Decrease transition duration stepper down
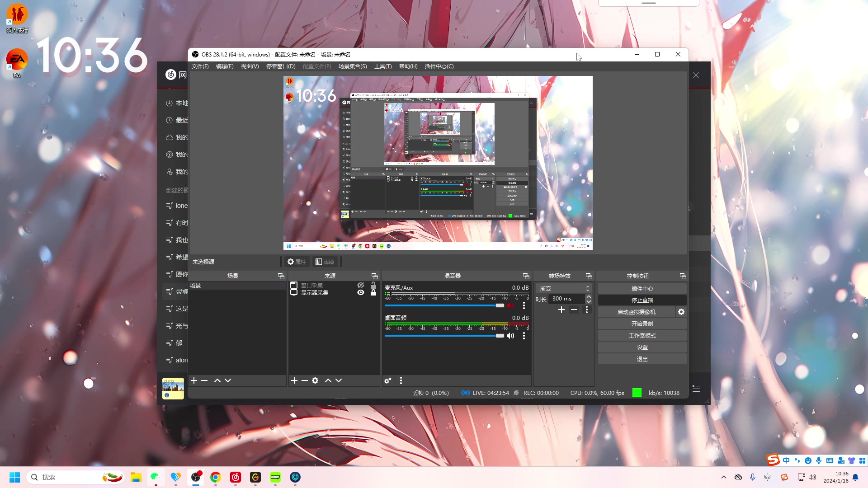 click(589, 301)
